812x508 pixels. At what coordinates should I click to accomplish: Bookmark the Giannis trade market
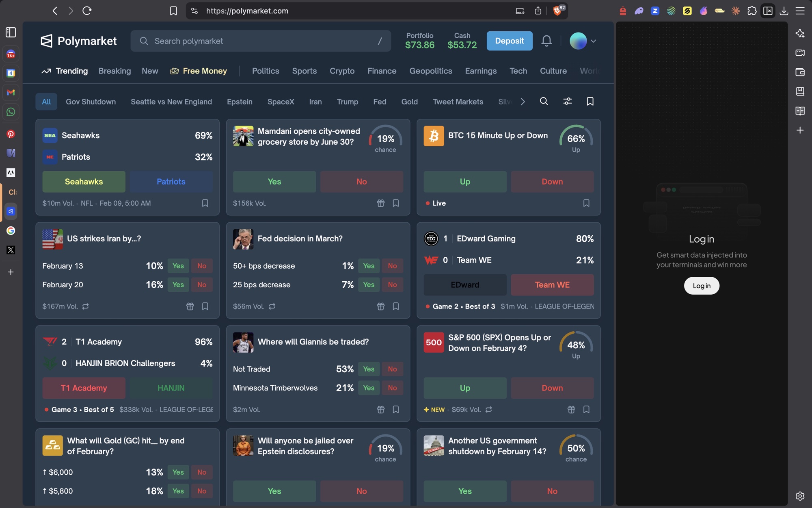point(396,410)
